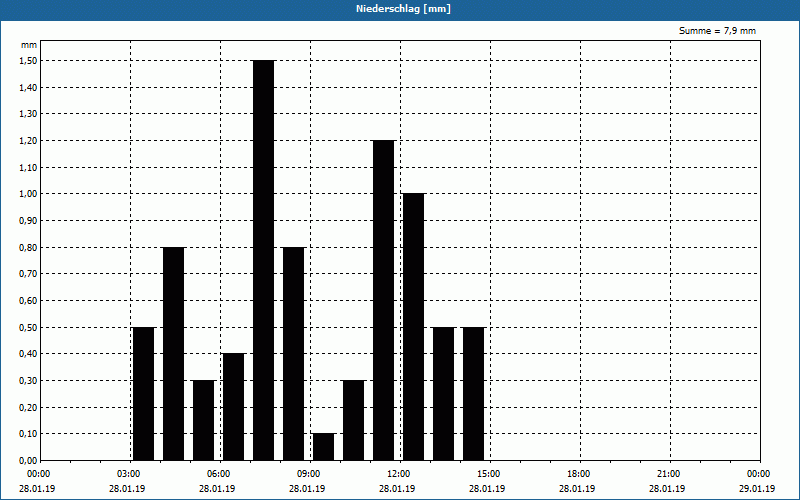This screenshot has height=500, width=800.
Task: Click the 15:00 time label
Action: tap(489, 474)
